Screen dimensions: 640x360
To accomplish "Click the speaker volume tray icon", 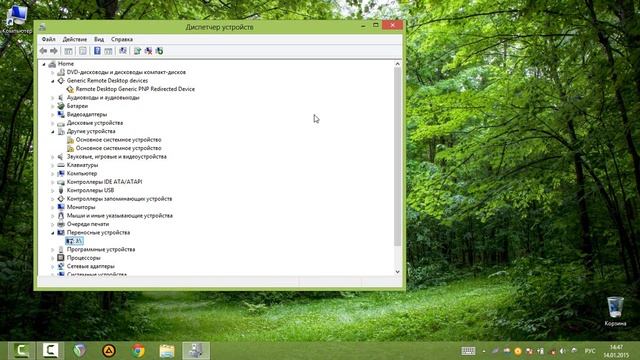I will click(x=563, y=351).
